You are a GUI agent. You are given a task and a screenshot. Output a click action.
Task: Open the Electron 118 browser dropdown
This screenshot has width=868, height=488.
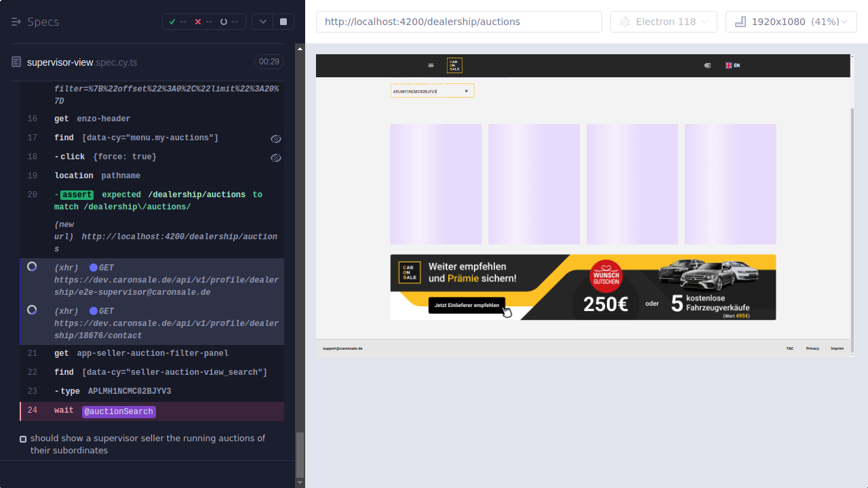click(x=663, y=21)
